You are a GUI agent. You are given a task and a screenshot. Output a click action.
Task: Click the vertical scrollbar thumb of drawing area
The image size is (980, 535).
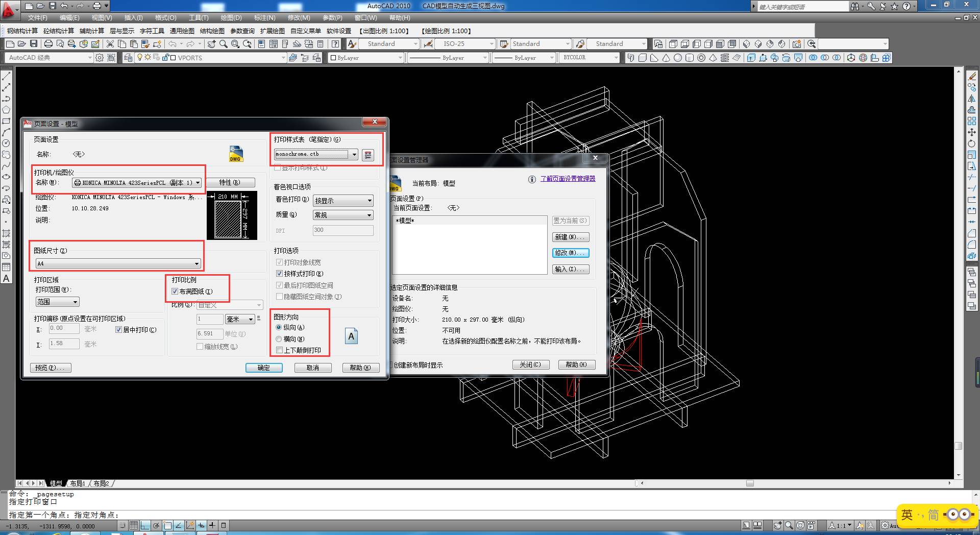[x=959, y=446]
